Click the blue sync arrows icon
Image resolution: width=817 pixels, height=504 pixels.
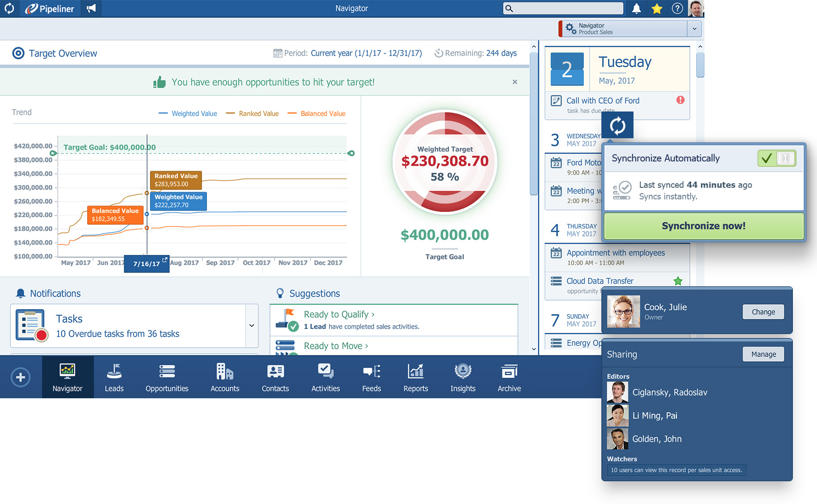(617, 126)
